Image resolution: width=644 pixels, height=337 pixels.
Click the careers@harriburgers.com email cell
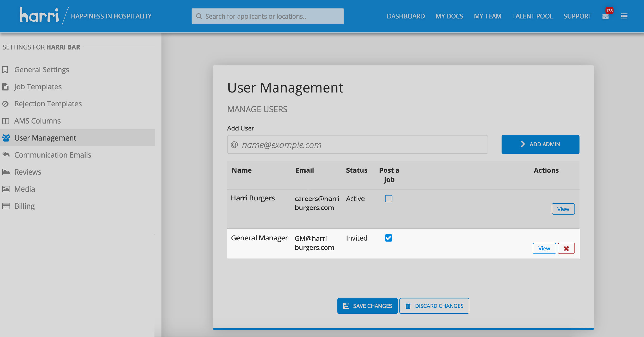317,203
